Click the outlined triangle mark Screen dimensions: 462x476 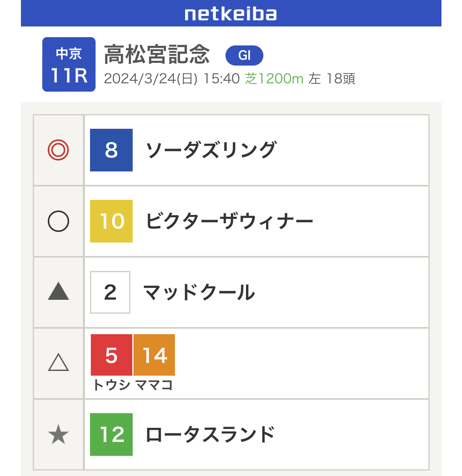coord(58,363)
